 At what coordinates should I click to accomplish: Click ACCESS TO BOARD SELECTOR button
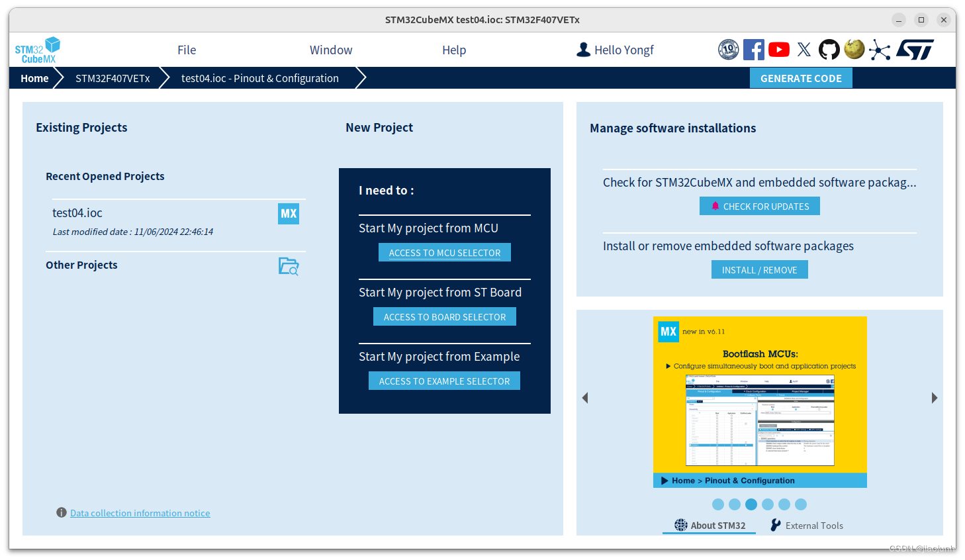coord(445,317)
